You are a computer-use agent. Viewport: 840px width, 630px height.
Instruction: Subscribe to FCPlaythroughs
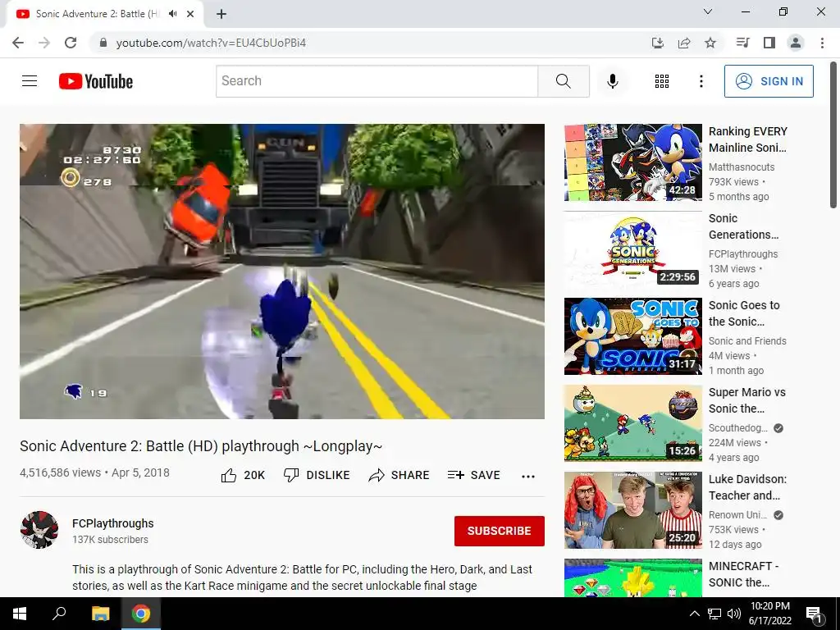500,531
